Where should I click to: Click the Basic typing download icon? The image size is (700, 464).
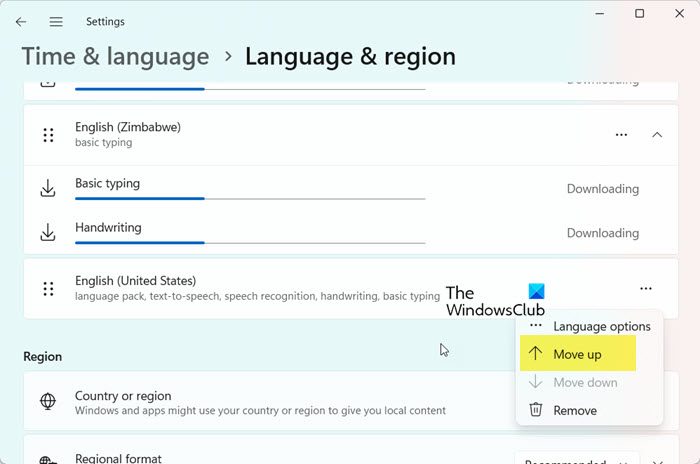(47, 189)
